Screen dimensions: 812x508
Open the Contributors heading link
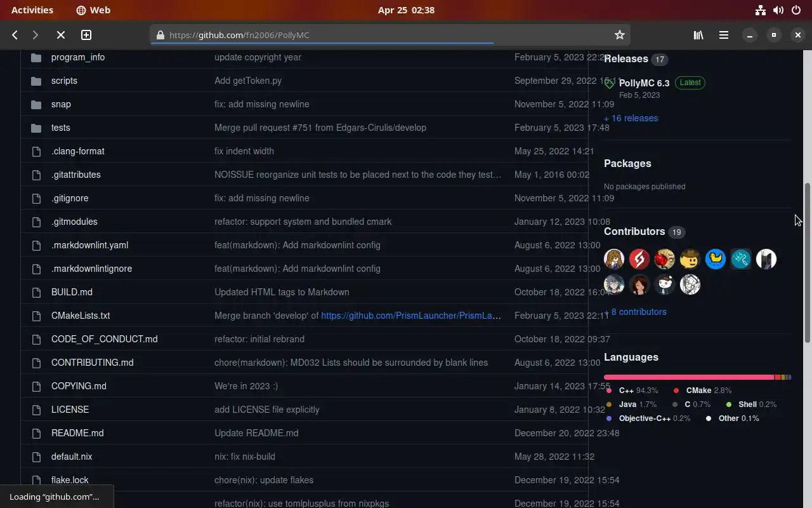point(634,231)
